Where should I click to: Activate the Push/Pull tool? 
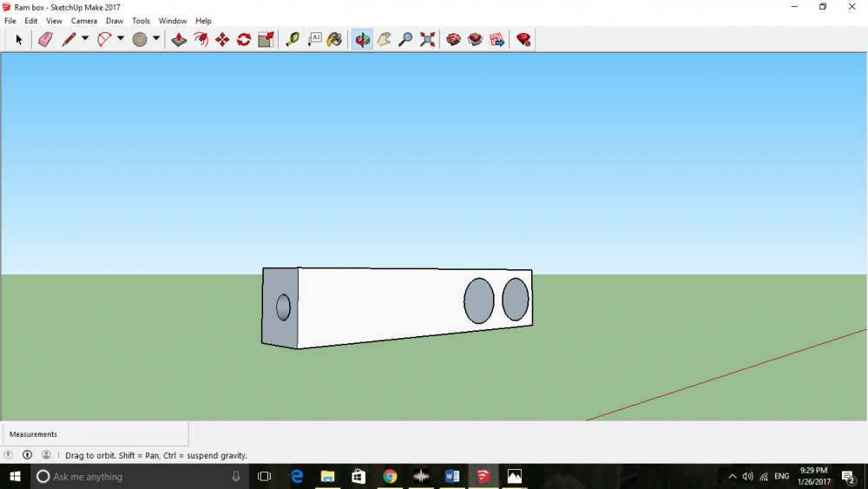click(179, 39)
